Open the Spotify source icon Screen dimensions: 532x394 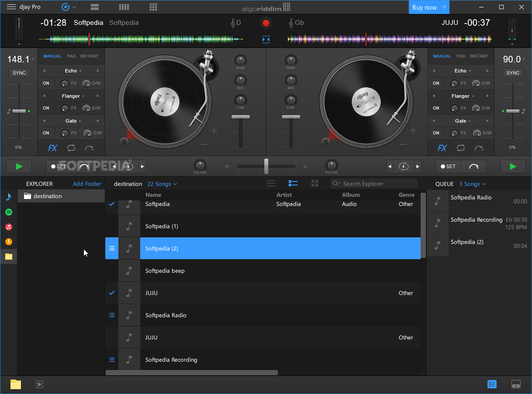pyautogui.click(x=9, y=212)
